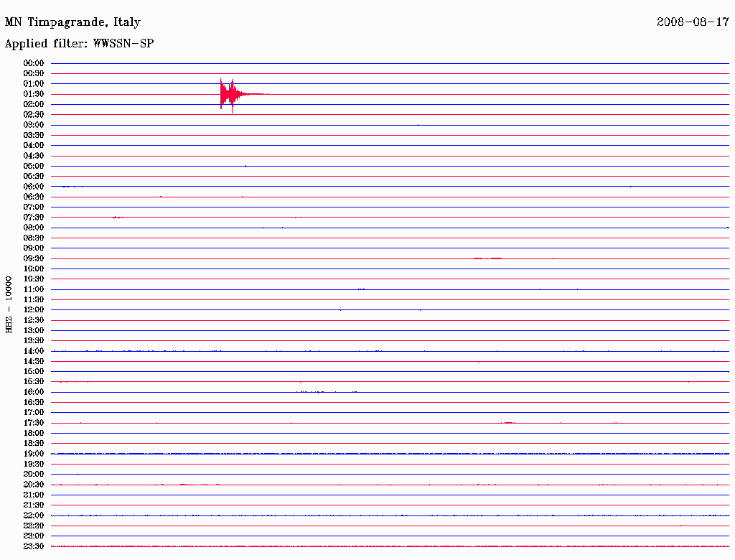The image size is (735, 560).
Task: Click the 'HHZ - 10000' axis label
Action: pos(9,304)
